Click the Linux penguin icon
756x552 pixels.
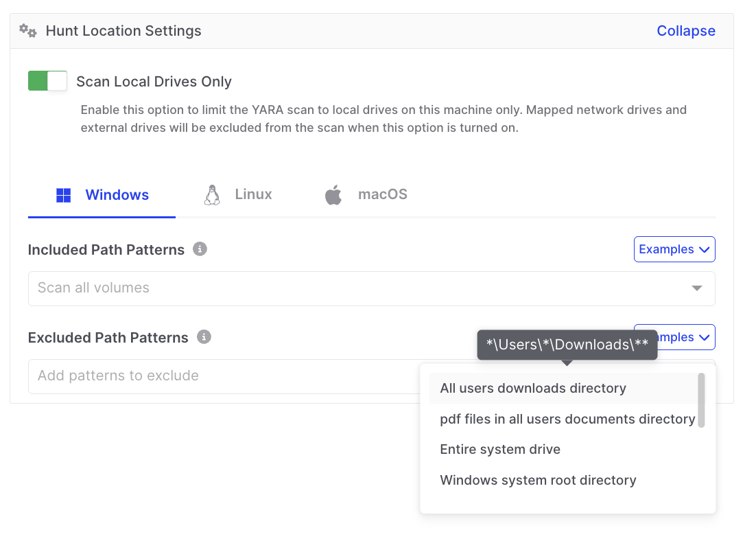(212, 196)
